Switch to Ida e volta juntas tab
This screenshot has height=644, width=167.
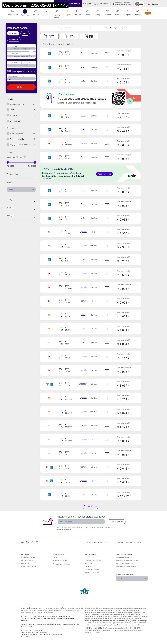pyautogui.click(x=65, y=28)
